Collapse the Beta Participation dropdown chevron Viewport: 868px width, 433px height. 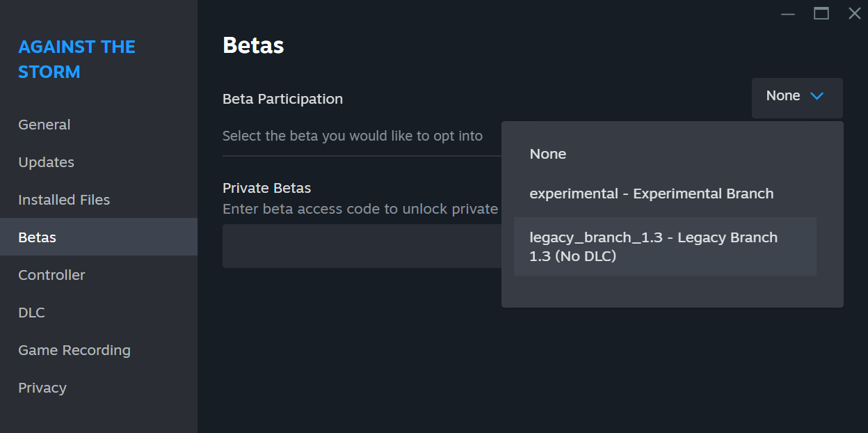817,96
